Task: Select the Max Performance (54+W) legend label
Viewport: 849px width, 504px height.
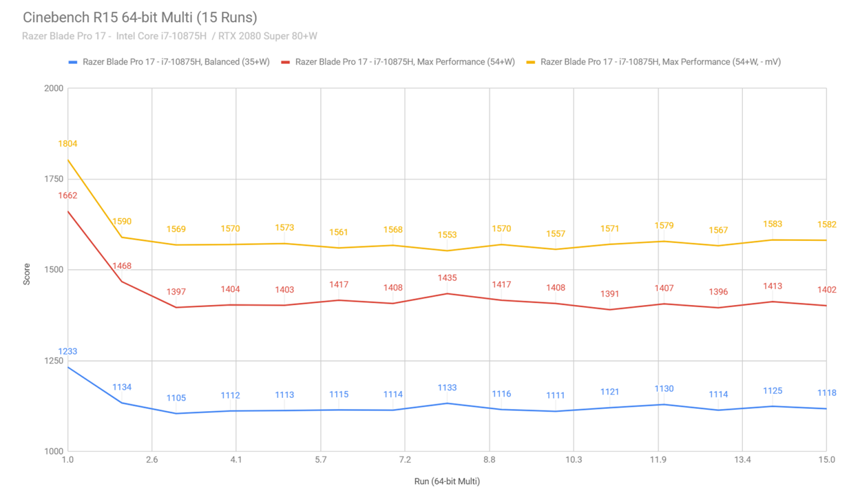Action: click(405, 62)
